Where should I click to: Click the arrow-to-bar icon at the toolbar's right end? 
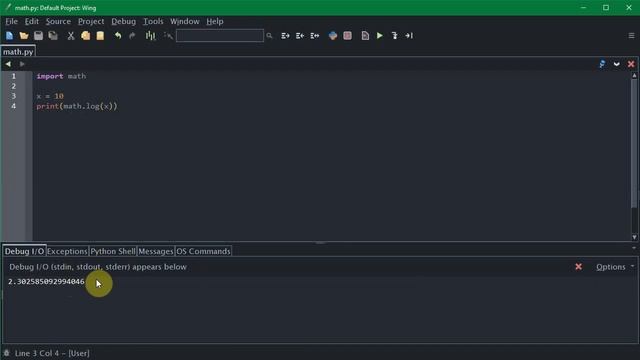tap(409, 36)
